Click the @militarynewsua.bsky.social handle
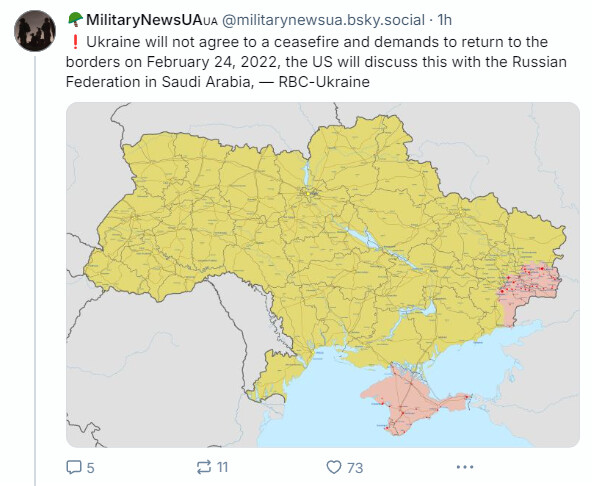Image resolution: width=592 pixels, height=486 pixels. point(323,20)
